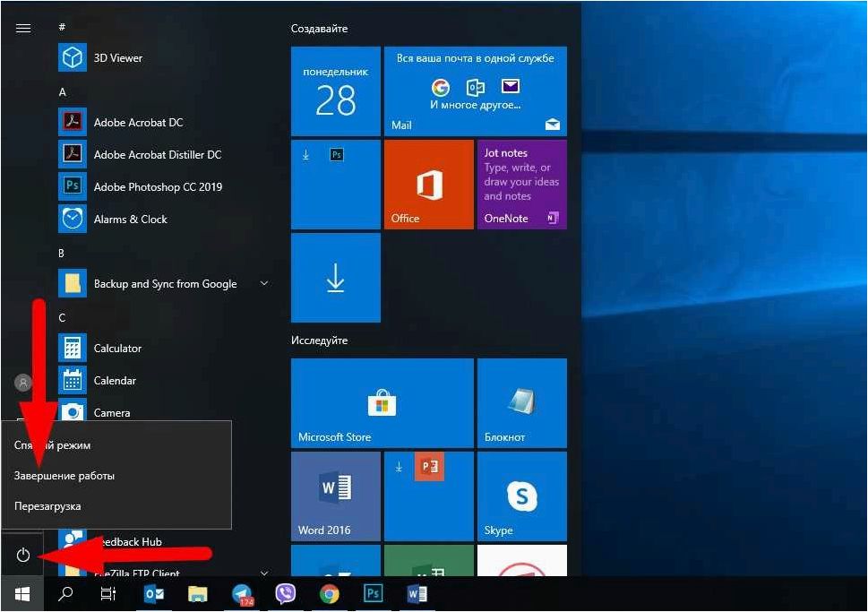
Task: Open the Word 2016 tile
Action: (x=335, y=496)
